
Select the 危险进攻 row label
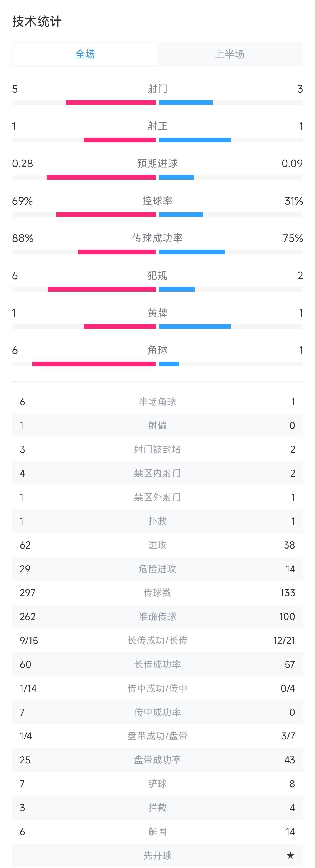(x=157, y=569)
